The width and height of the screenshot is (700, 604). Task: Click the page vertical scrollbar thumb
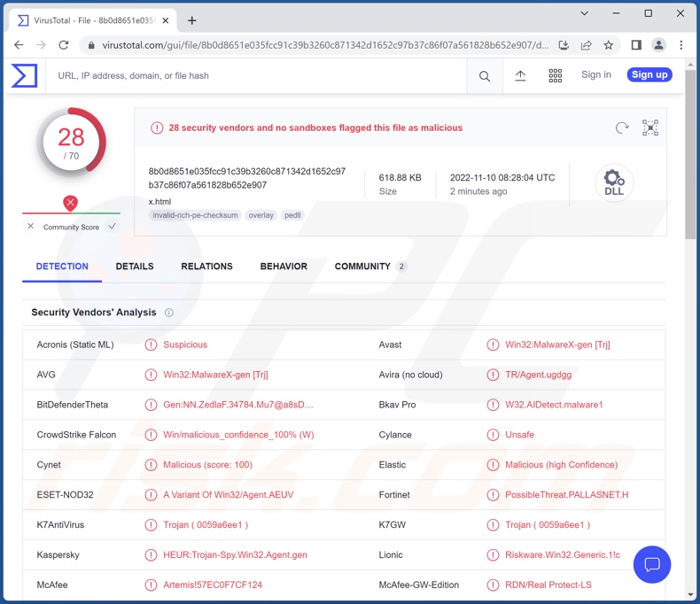[690, 154]
